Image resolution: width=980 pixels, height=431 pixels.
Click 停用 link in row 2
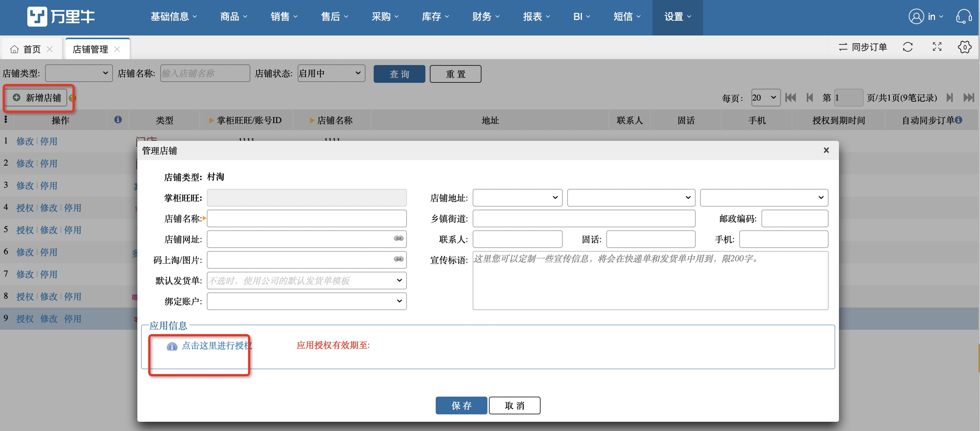tap(49, 163)
